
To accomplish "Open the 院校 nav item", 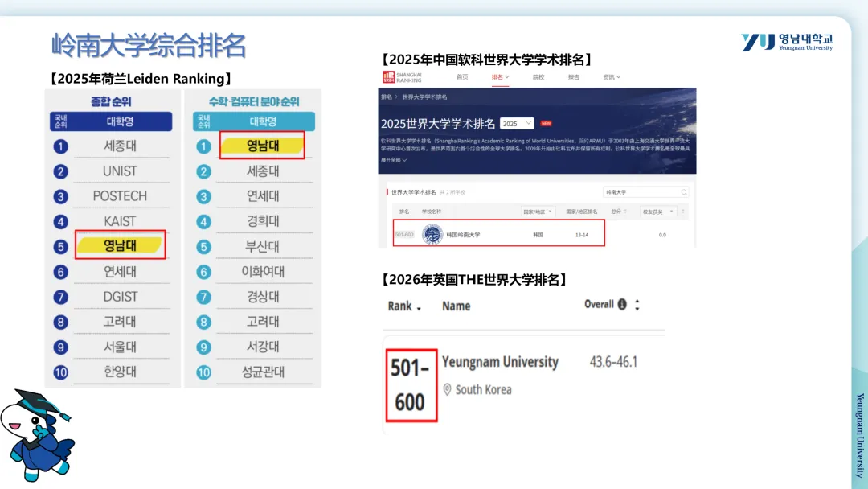I will (538, 77).
